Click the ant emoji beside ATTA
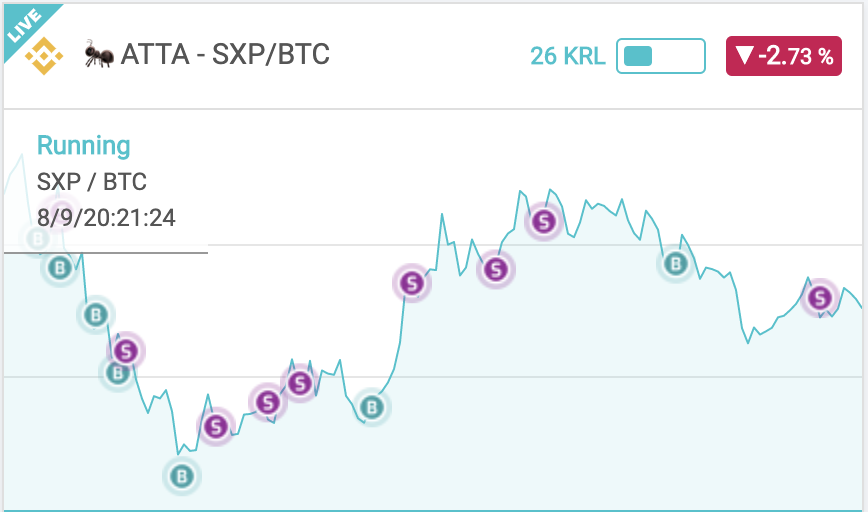The height and width of the screenshot is (512, 868). coord(99,54)
